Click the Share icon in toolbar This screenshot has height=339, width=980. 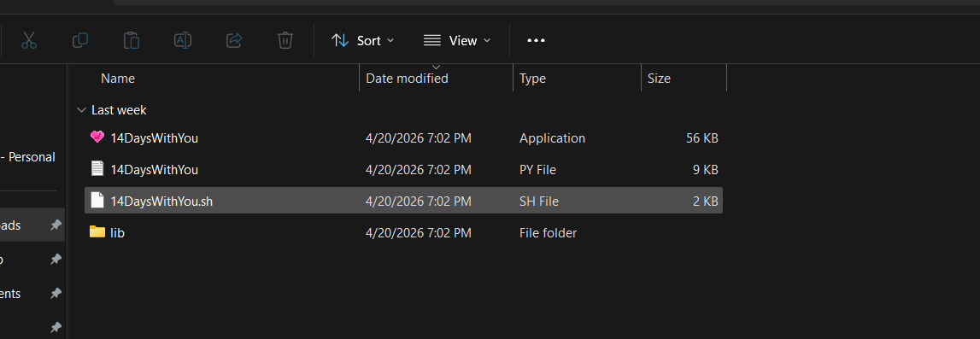click(x=234, y=41)
